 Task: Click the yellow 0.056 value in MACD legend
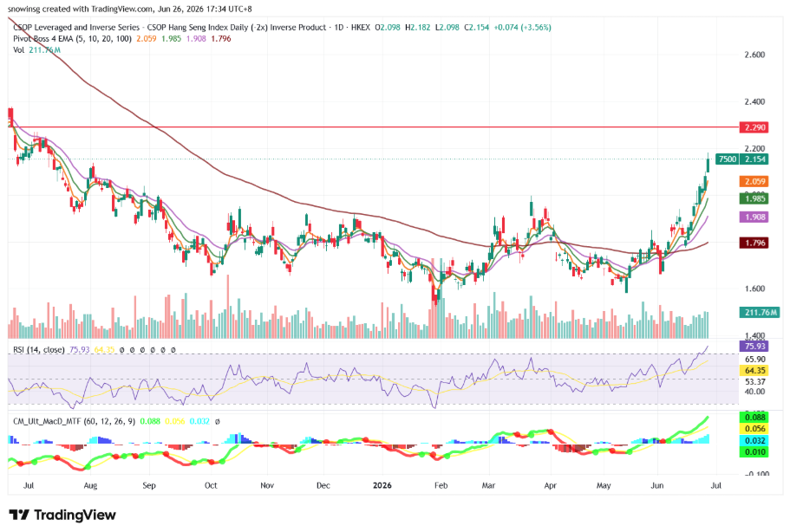tap(175, 421)
